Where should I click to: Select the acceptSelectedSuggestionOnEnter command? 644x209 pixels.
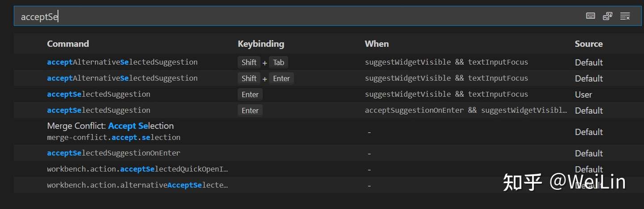(x=114, y=153)
